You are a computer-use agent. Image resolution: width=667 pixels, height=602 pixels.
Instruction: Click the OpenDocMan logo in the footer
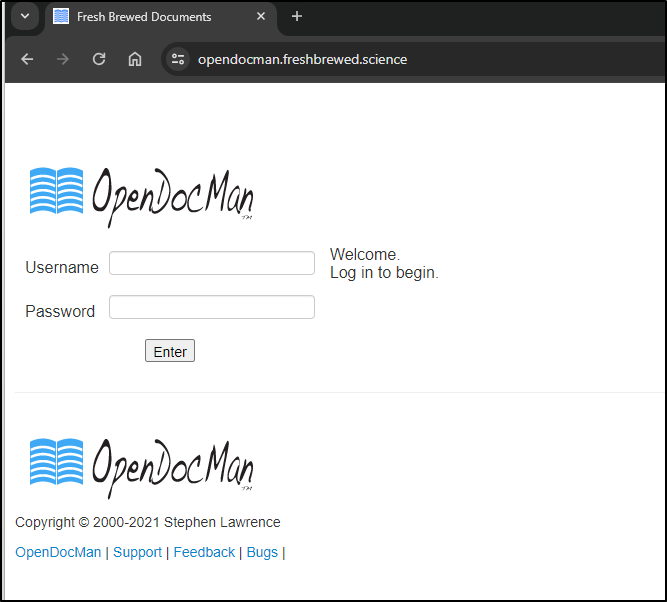pyautogui.click(x=141, y=468)
